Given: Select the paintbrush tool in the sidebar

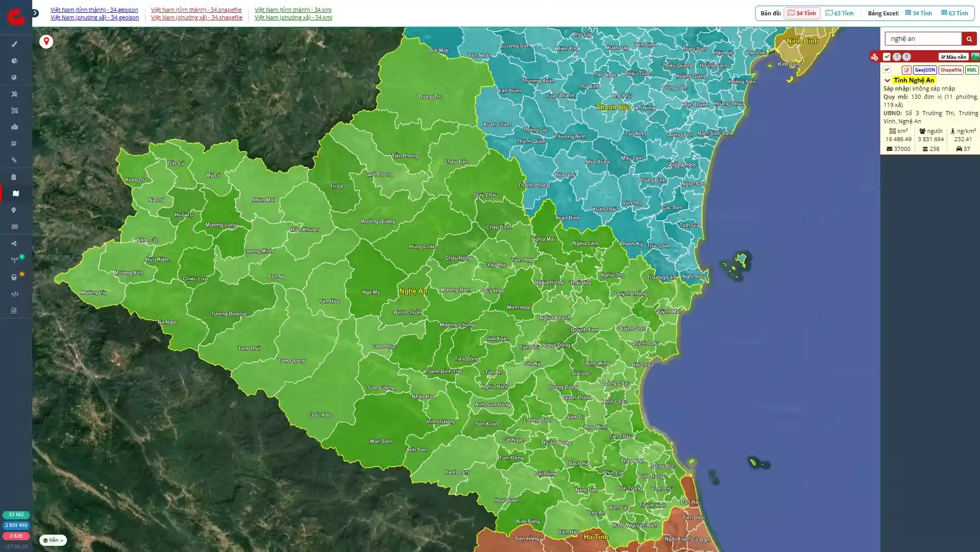Looking at the screenshot, I should [14, 44].
